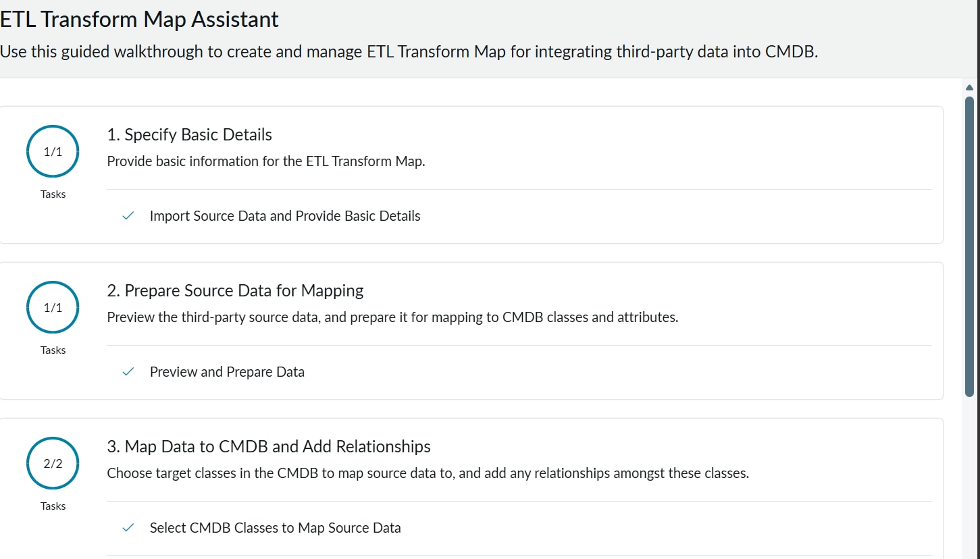This screenshot has height=559, width=980.
Task: Click the Specify Basic Details step heading
Action: click(x=190, y=134)
